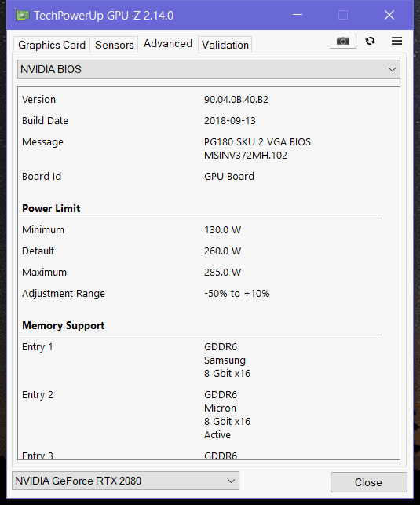Expand the NVIDIA BIOS dropdown
This screenshot has width=420, height=505.
click(x=209, y=69)
